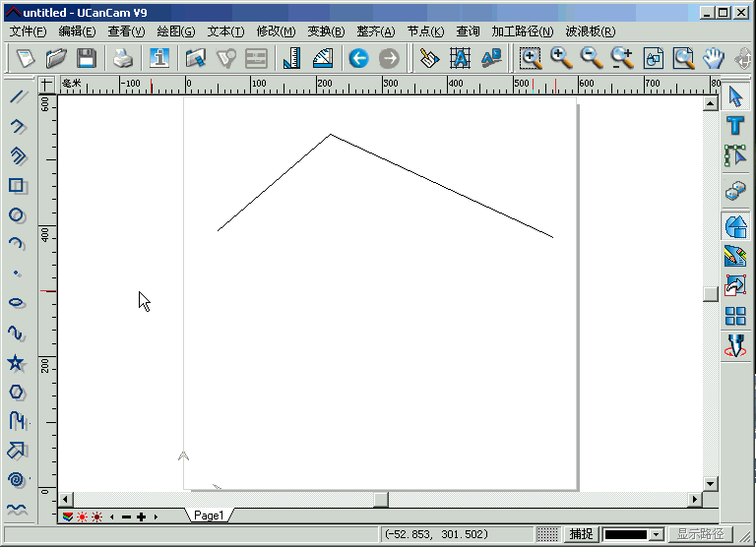Remove a page with the minus button
The height and width of the screenshot is (547, 756).
127,517
